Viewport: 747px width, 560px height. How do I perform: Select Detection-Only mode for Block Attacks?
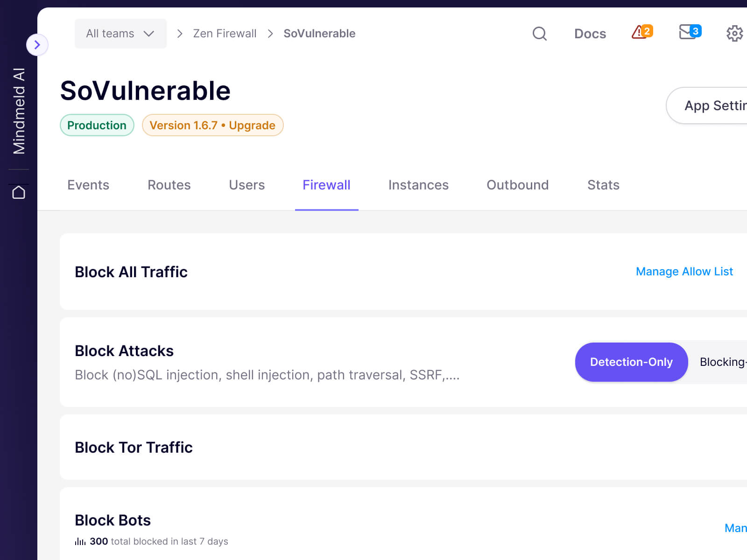click(631, 362)
